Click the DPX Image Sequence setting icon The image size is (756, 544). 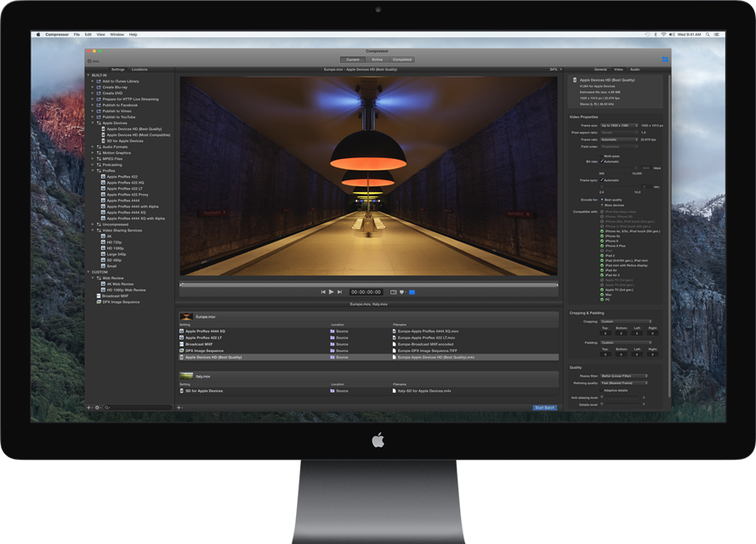coord(99,302)
